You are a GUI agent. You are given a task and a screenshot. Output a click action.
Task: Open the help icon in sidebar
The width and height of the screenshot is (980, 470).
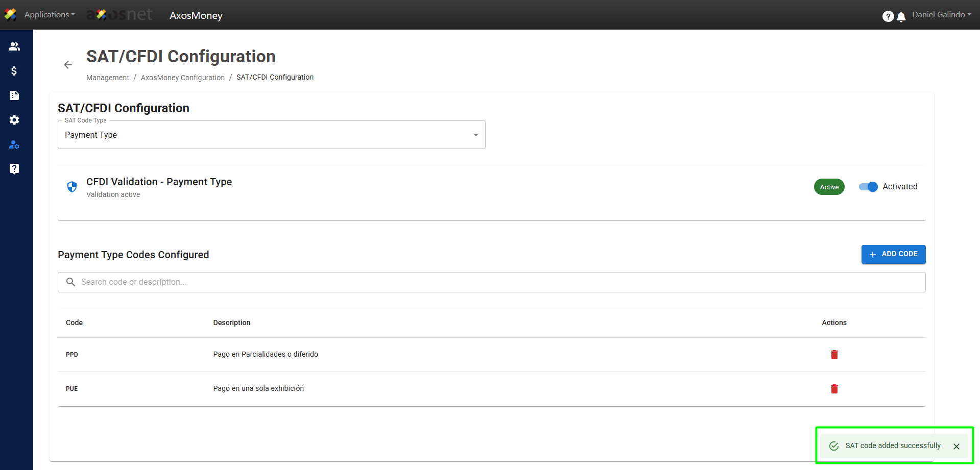click(x=14, y=169)
